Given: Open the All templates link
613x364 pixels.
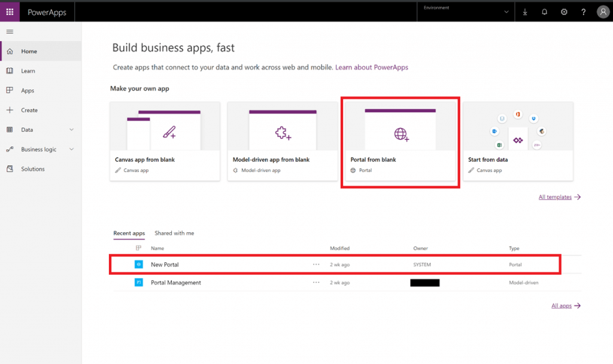Looking at the screenshot, I should click(556, 196).
